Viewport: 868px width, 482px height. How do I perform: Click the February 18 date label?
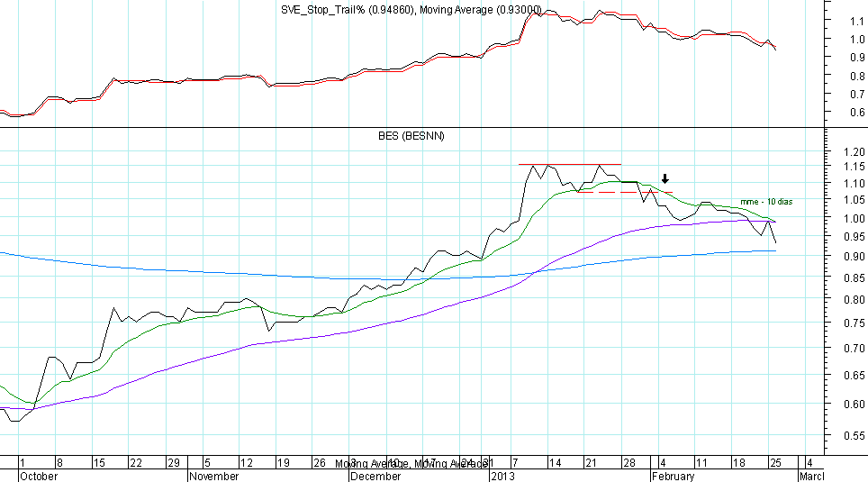[x=738, y=462]
